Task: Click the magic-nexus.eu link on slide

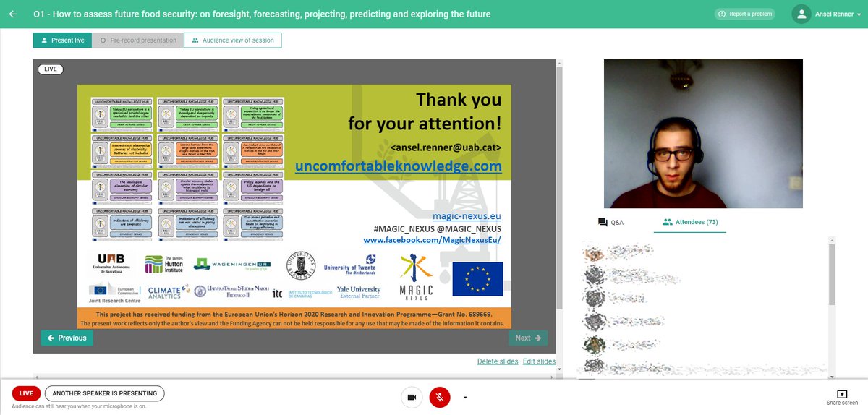Action: tap(467, 215)
